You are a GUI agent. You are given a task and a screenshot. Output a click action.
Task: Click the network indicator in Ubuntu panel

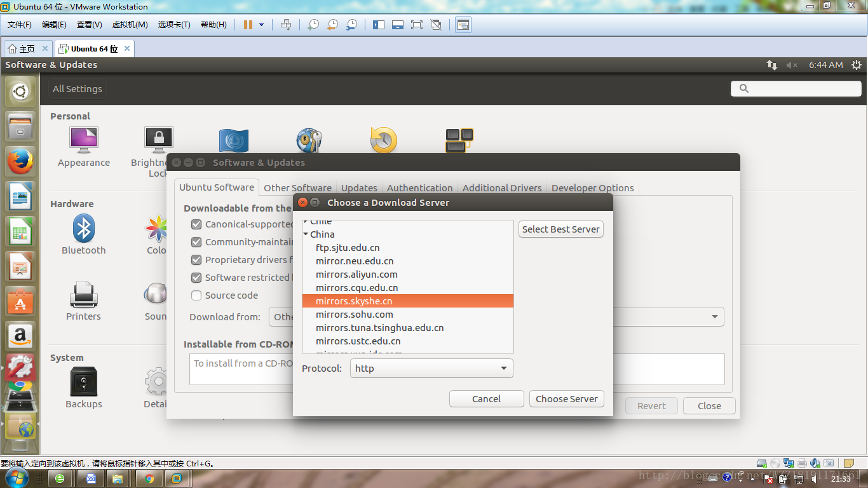pos(771,65)
